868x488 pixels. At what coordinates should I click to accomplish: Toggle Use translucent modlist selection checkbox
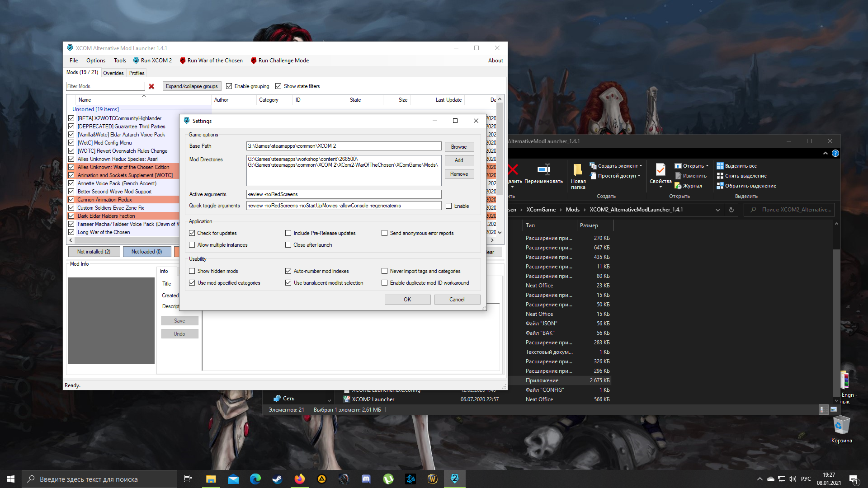coord(288,283)
